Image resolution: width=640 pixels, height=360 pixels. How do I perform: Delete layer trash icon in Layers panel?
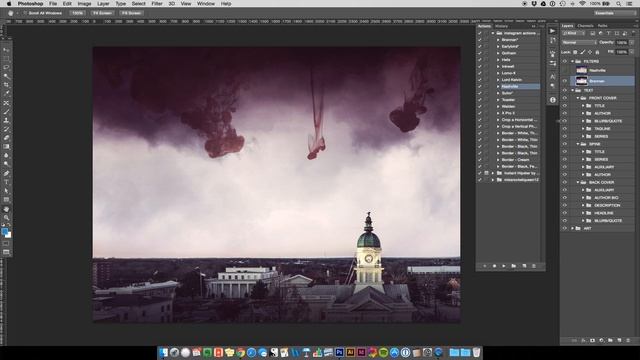click(x=628, y=340)
